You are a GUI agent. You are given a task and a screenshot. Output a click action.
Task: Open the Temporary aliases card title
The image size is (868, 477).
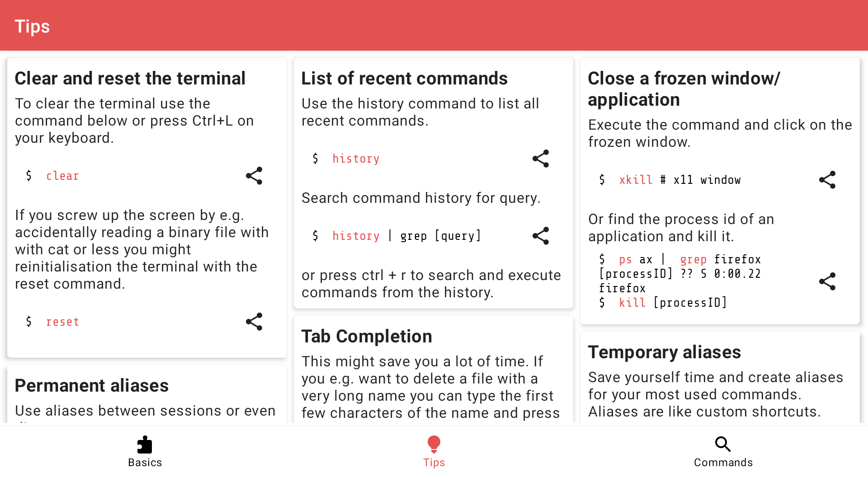(x=664, y=352)
